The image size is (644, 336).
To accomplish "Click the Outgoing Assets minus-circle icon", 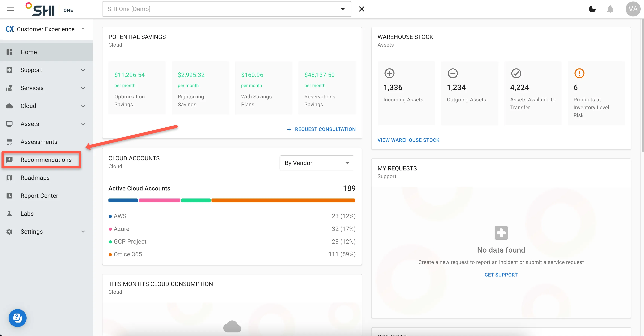I will point(453,73).
